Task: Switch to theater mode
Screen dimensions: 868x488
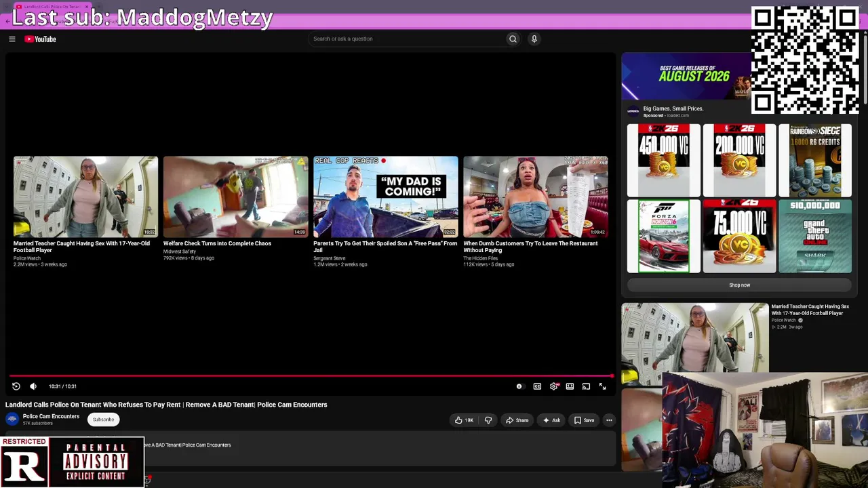Action: 570,386
